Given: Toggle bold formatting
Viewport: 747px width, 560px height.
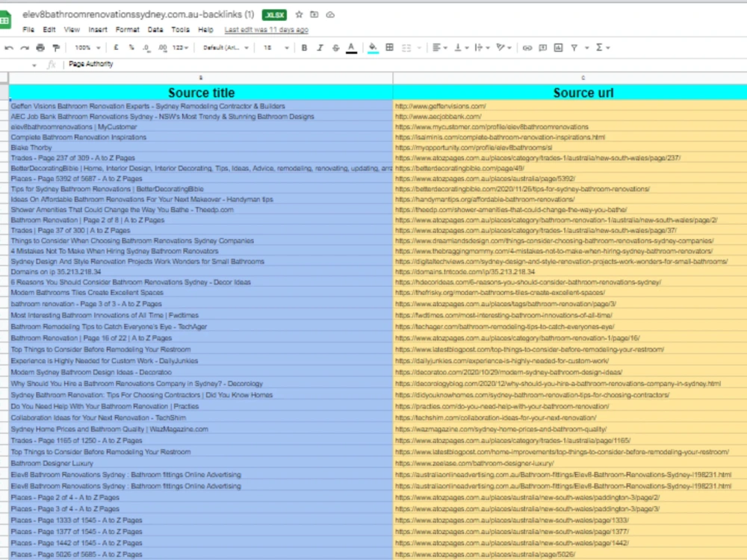Looking at the screenshot, I should pyautogui.click(x=304, y=48).
